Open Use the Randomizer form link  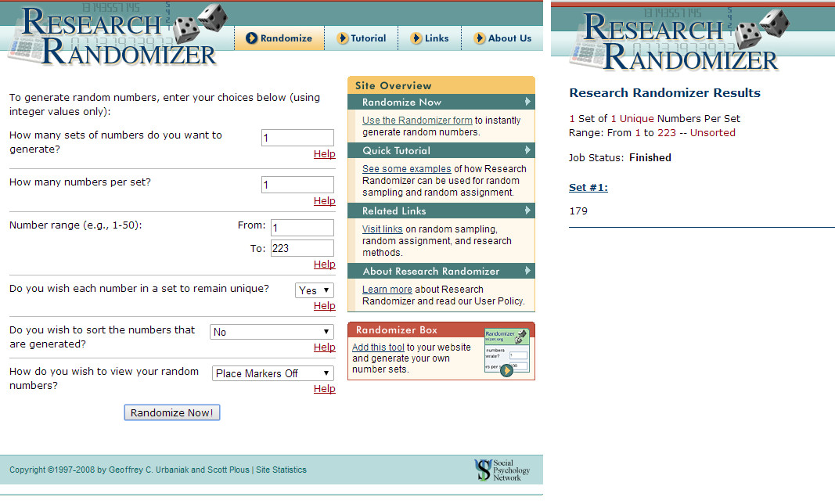coord(417,121)
